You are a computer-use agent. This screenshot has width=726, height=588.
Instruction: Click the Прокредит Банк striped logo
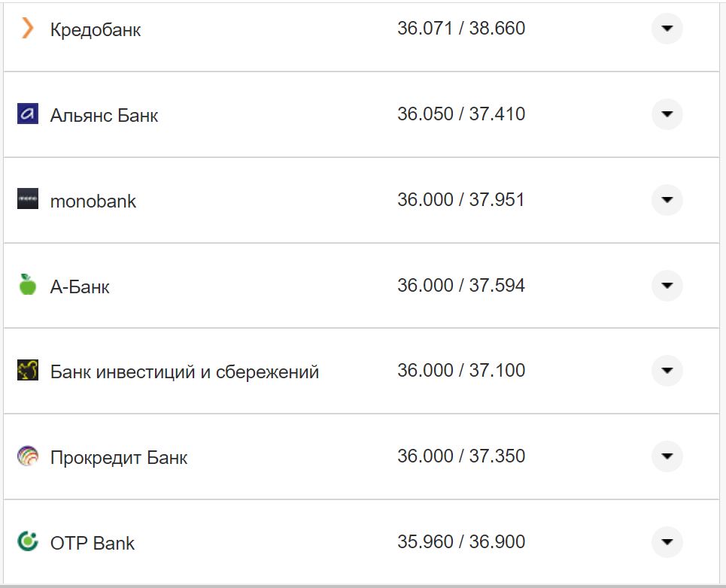click(28, 456)
